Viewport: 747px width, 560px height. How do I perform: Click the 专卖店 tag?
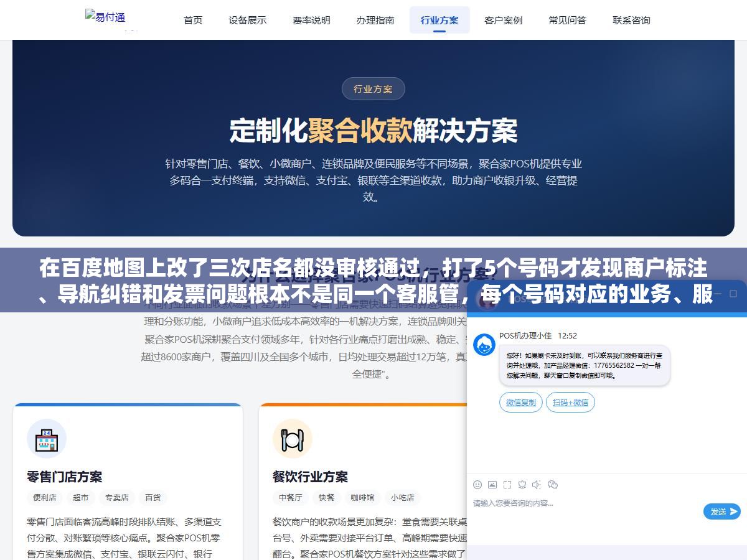[x=117, y=498]
